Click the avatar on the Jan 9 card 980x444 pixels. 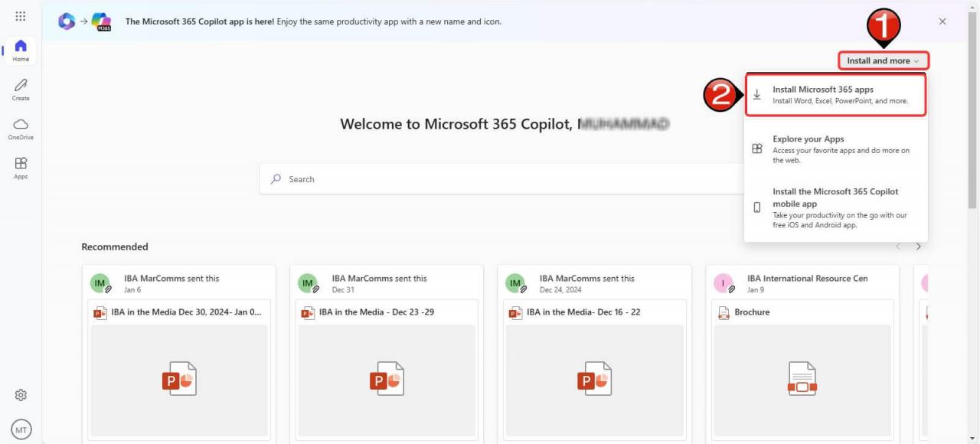click(x=724, y=283)
